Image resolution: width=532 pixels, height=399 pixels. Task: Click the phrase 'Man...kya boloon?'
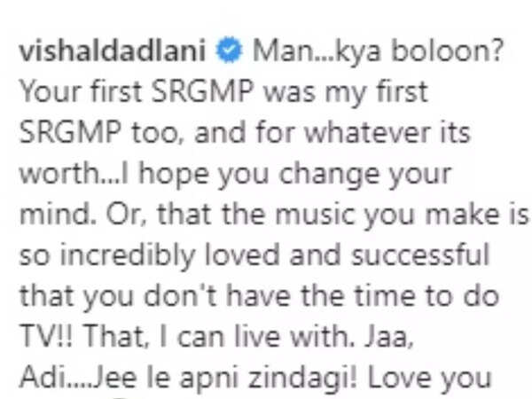coord(378,52)
